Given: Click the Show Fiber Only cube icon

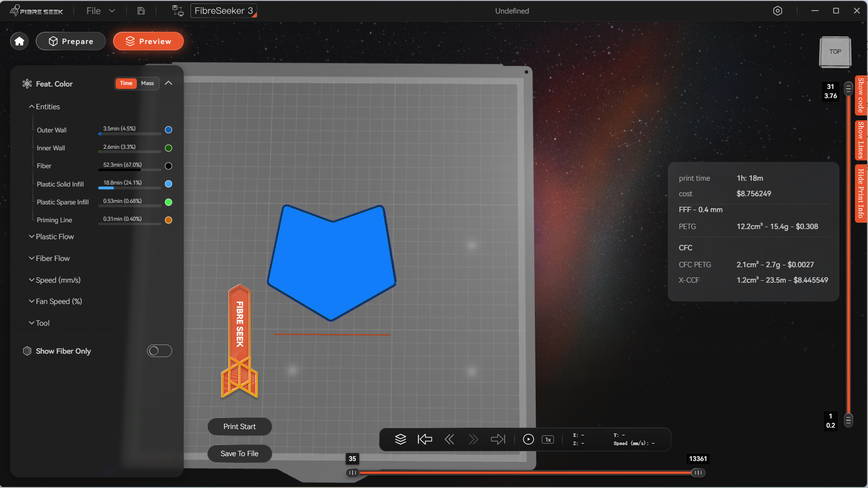Looking at the screenshot, I should [27, 351].
